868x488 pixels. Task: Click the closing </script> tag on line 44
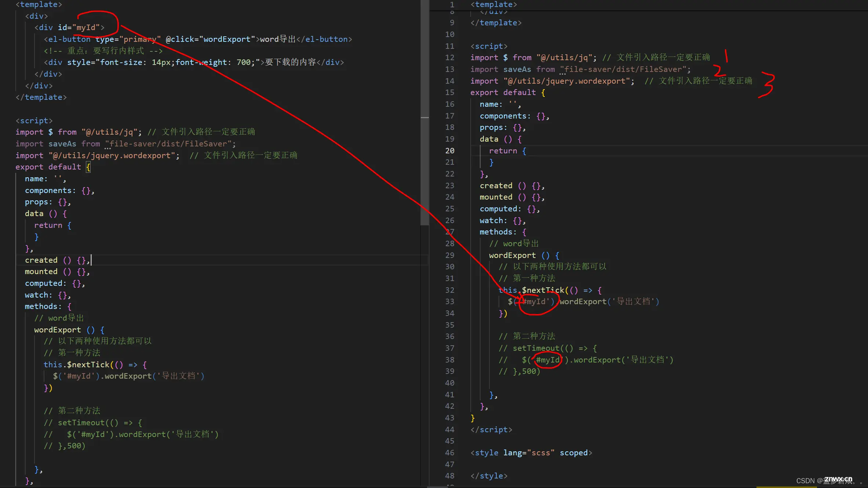pos(491,430)
